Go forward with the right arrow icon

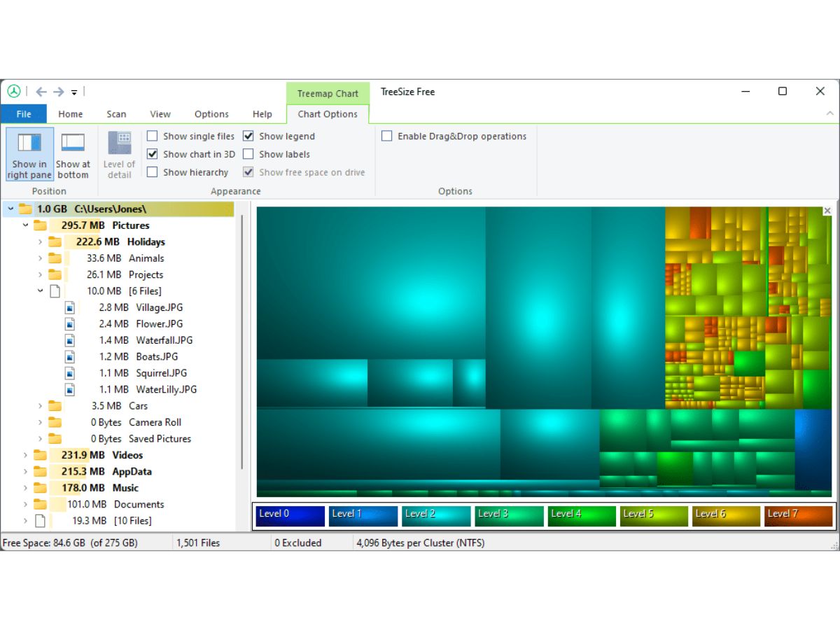pyautogui.click(x=59, y=92)
